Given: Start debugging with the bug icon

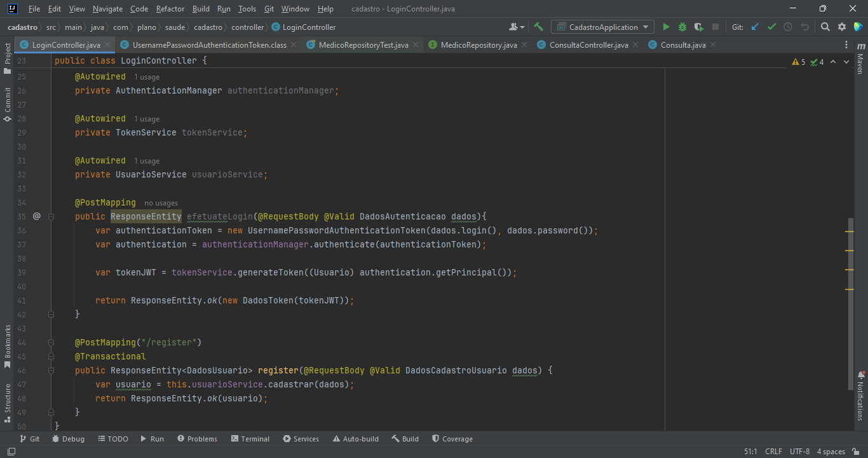Looking at the screenshot, I should pos(682,27).
